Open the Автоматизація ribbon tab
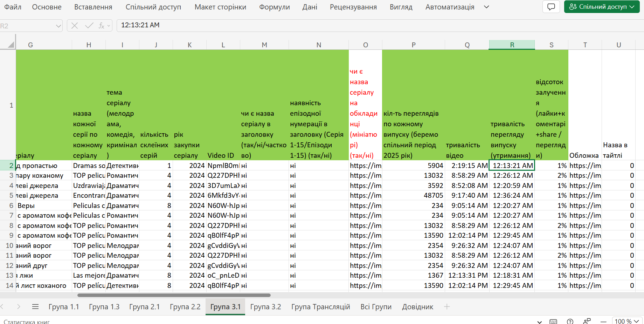Image resolution: width=644 pixels, height=324 pixels. [x=450, y=7]
